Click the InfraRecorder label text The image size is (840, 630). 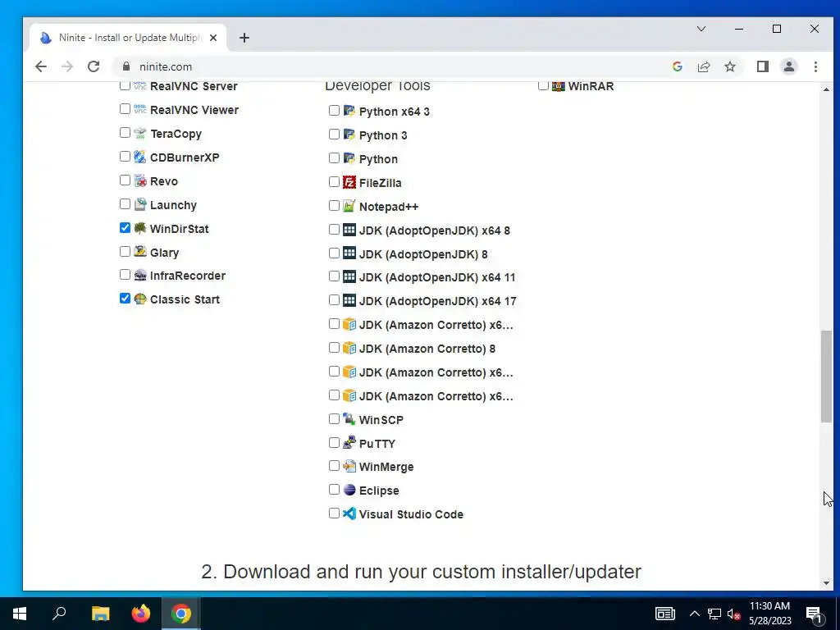click(x=188, y=276)
